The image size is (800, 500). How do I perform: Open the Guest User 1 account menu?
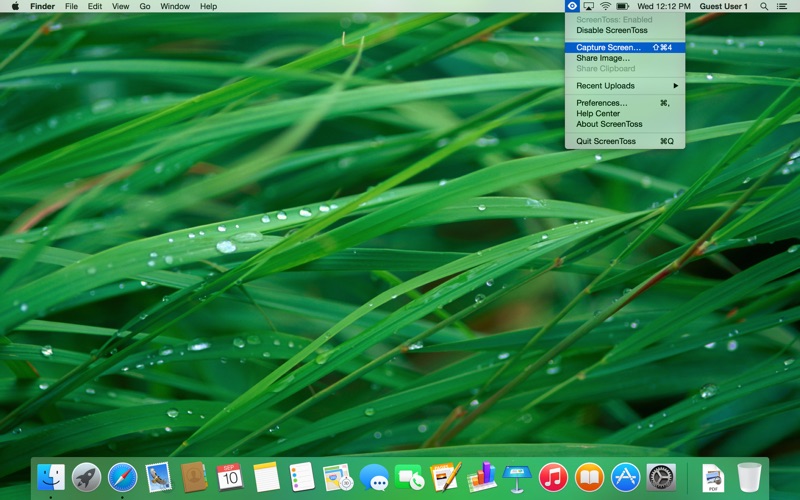(x=723, y=6)
